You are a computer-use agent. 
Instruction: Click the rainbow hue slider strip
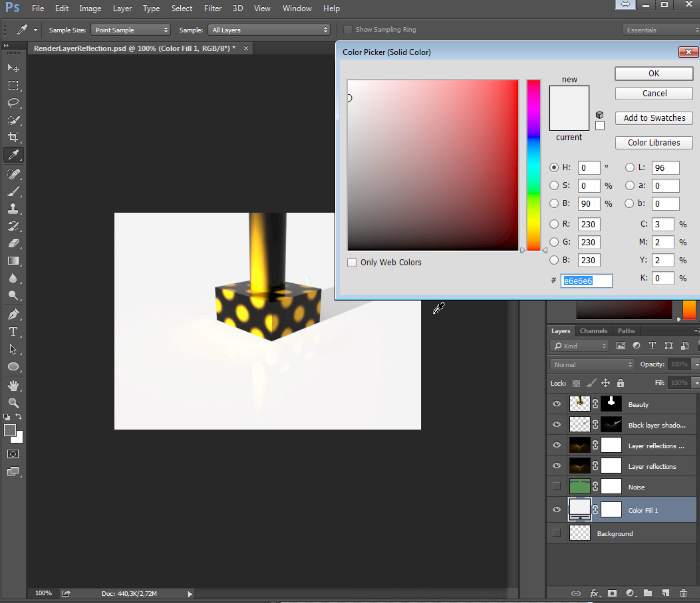pyautogui.click(x=534, y=165)
